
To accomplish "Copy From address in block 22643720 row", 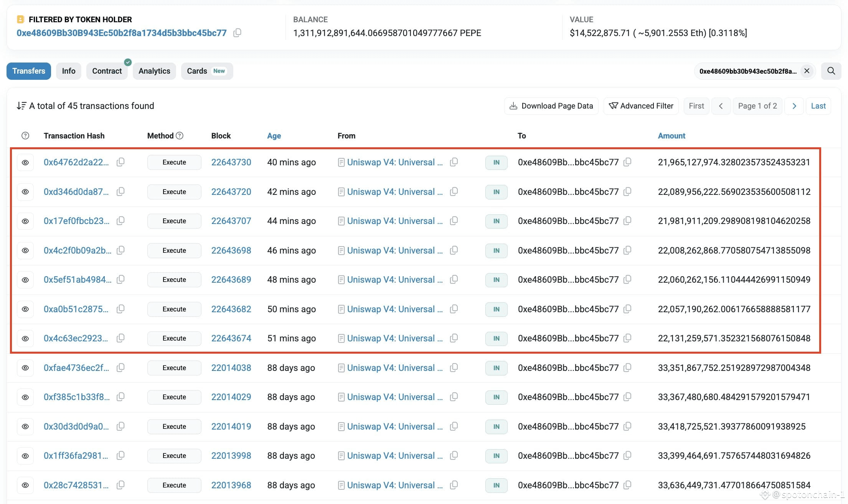I will [x=454, y=191].
